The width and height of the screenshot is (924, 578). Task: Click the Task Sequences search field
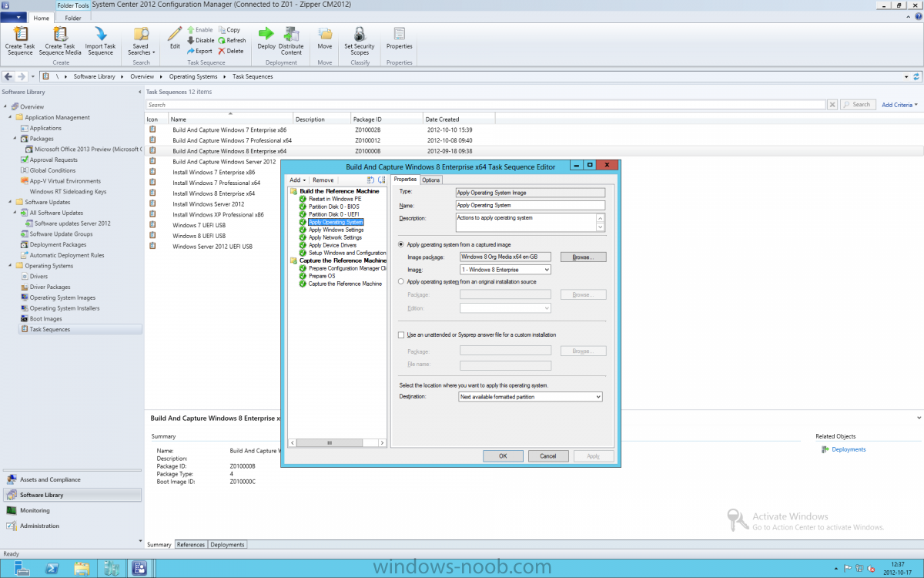(486, 105)
